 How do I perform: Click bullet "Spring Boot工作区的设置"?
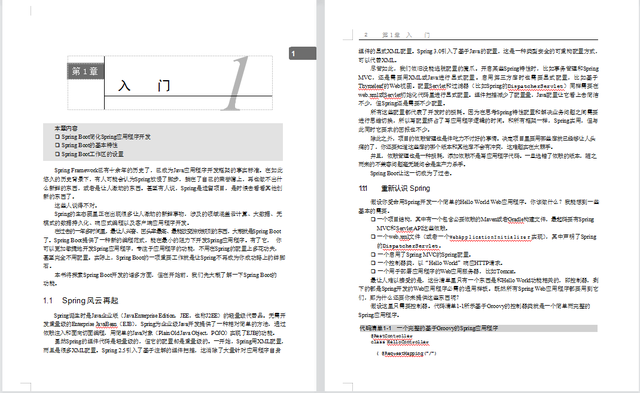(89, 154)
